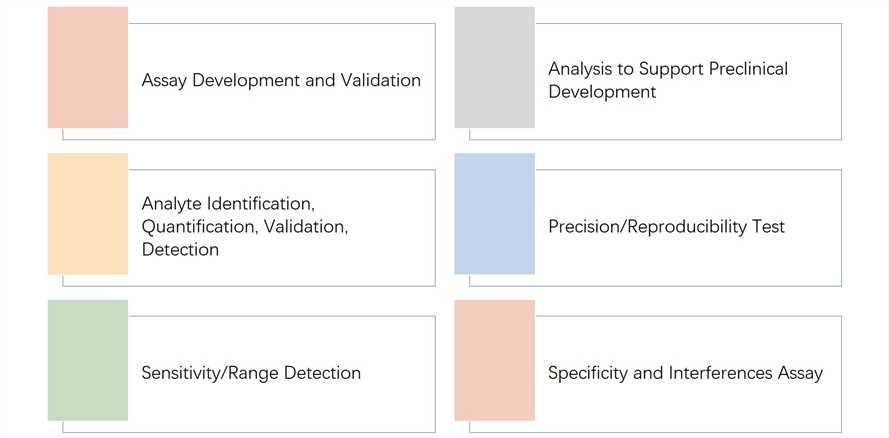889x438 pixels.
Task: Click the green square beside Sensitivity/Range Detection
Action: coord(88,360)
